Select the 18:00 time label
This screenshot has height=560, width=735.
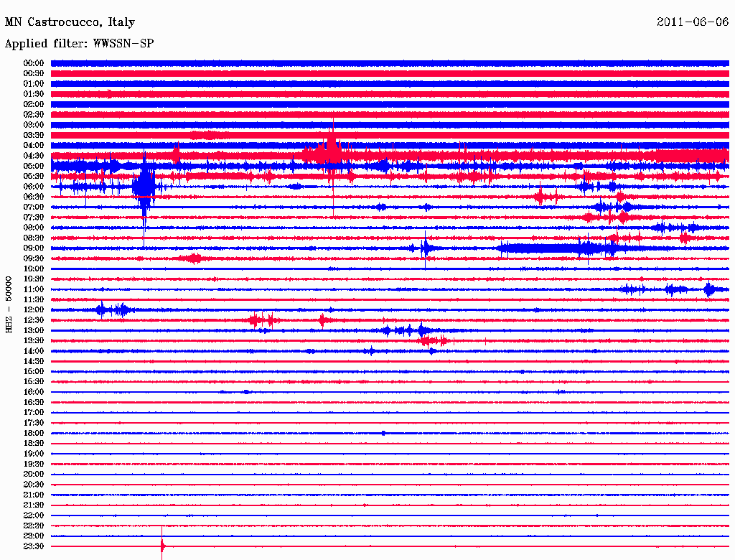point(34,433)
